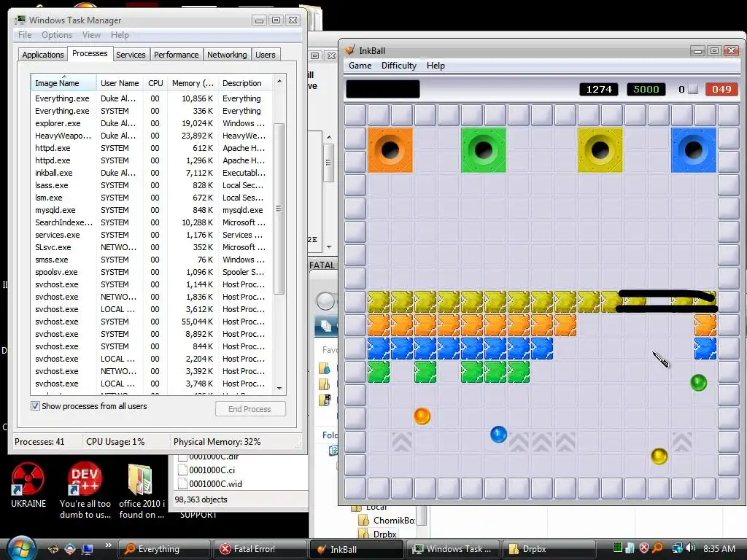The width and height of the screenshot is (747, 560).
Task: Select the spoolsv.exe process row
Action: [152, 272]
